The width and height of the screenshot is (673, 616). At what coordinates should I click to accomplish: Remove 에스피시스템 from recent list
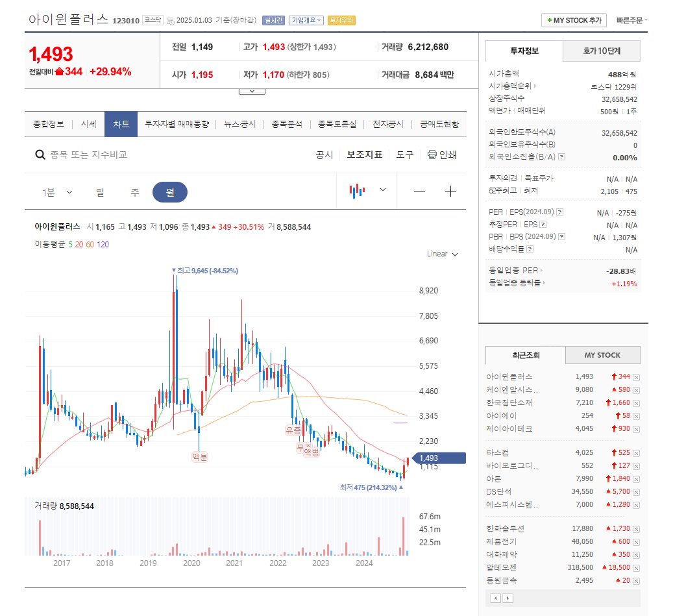coord(636,505)
